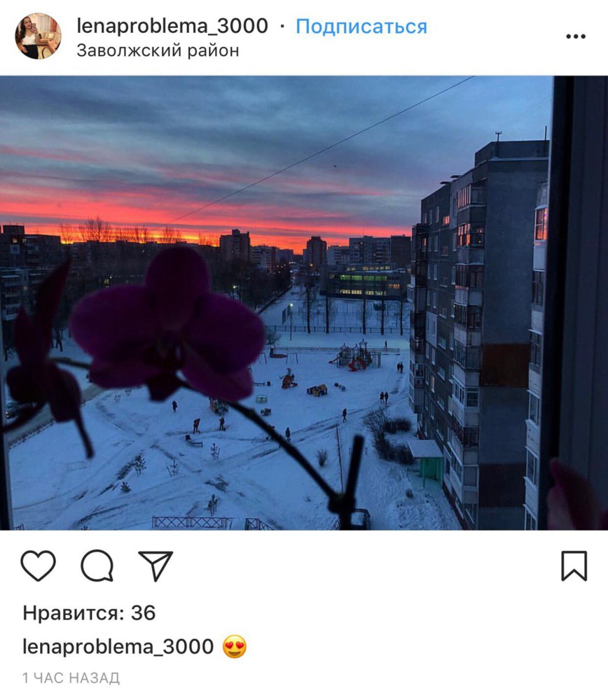Open the lenaproblema_3000 profile avatar
The image size is (608, 700).
pos(39,36)
